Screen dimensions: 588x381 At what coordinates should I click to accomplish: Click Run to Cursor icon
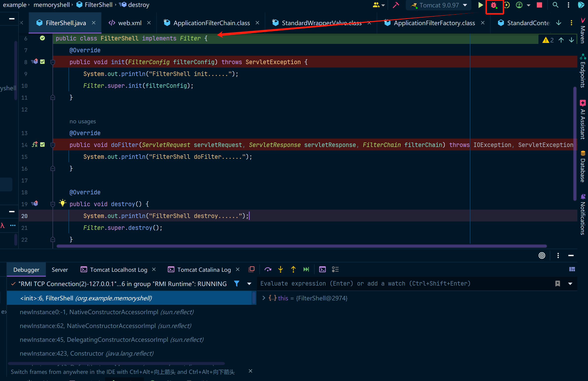click(306, 269)
